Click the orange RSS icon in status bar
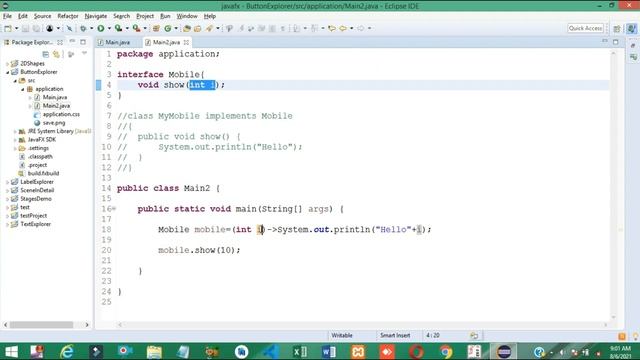 tap(622, 336)
